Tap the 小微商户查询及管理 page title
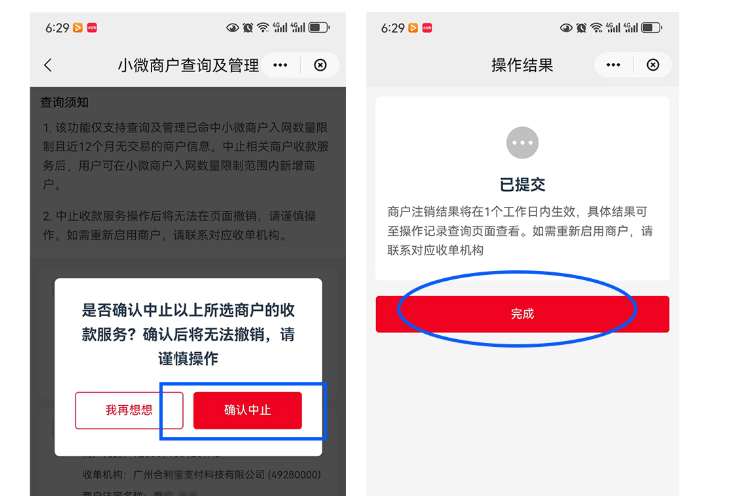 coord(188,65)
